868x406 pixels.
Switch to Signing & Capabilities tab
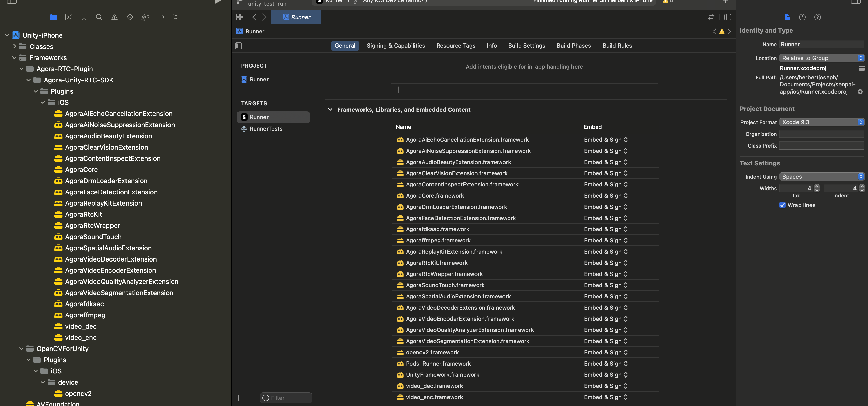(x=396, y=46)
